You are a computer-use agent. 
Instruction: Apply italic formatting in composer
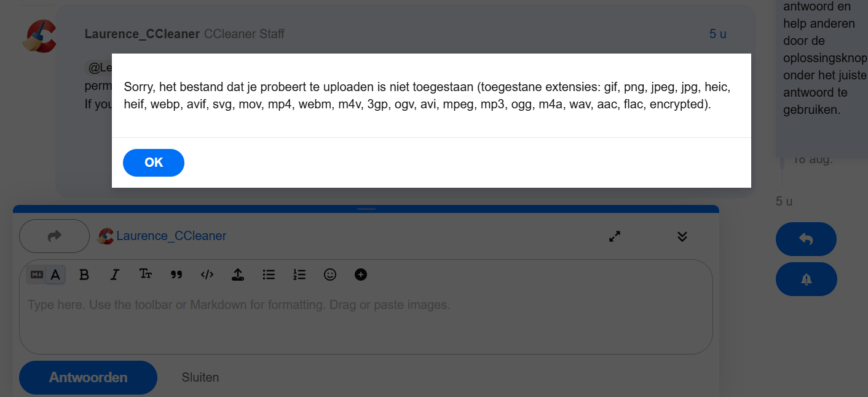click(x=114, y=275)
